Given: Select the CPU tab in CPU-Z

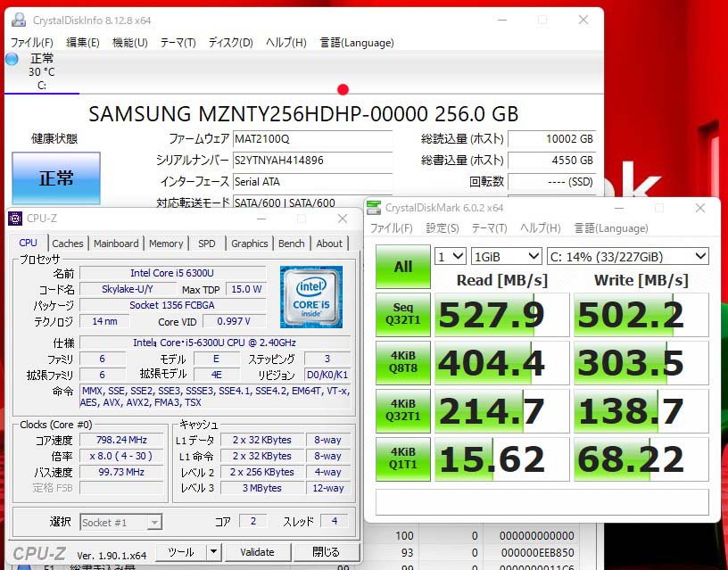Looking at the screenshot, I should point(29,243).
